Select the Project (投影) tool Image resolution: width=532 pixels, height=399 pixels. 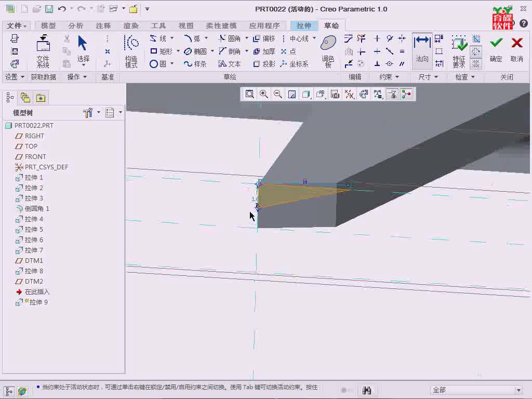(264, 64)
